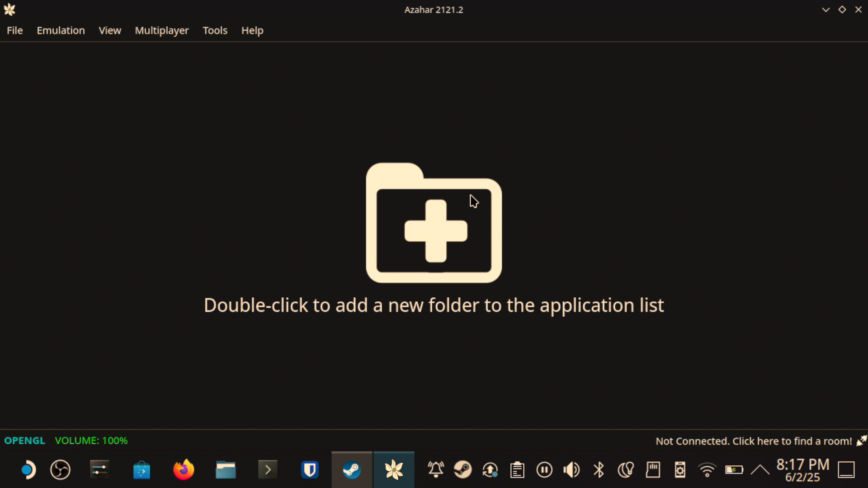
Task: Open the Emulation menu
Action: (61, 30)
